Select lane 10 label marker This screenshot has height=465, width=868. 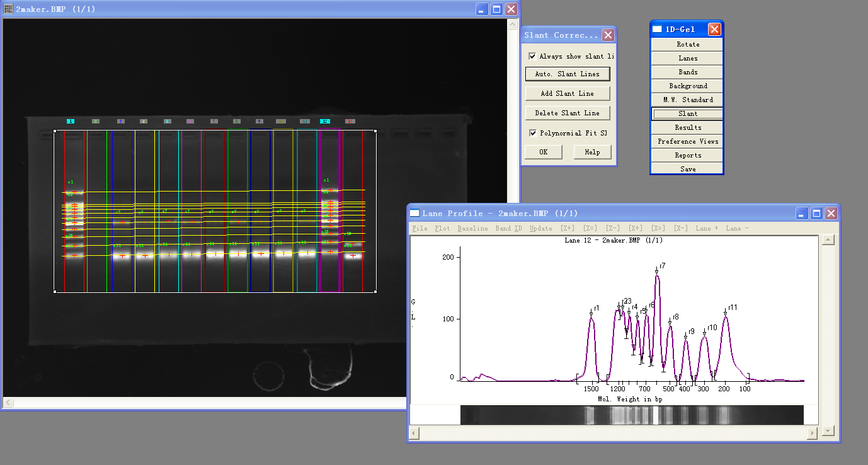point(281,121)
